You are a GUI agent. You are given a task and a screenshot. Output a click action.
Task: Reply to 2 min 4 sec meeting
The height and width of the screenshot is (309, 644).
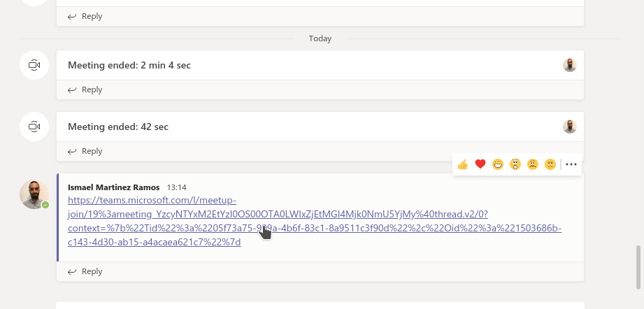tap(85, 89)
